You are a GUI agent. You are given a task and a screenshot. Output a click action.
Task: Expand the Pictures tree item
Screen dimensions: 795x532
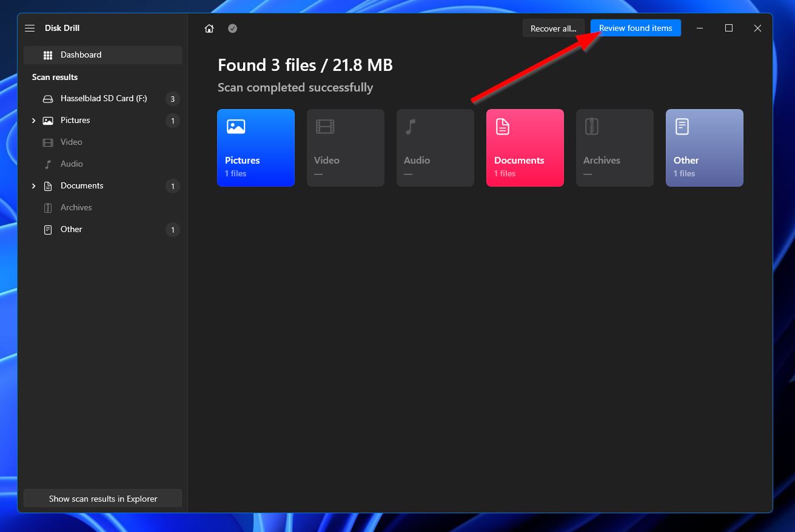point(33,121)
